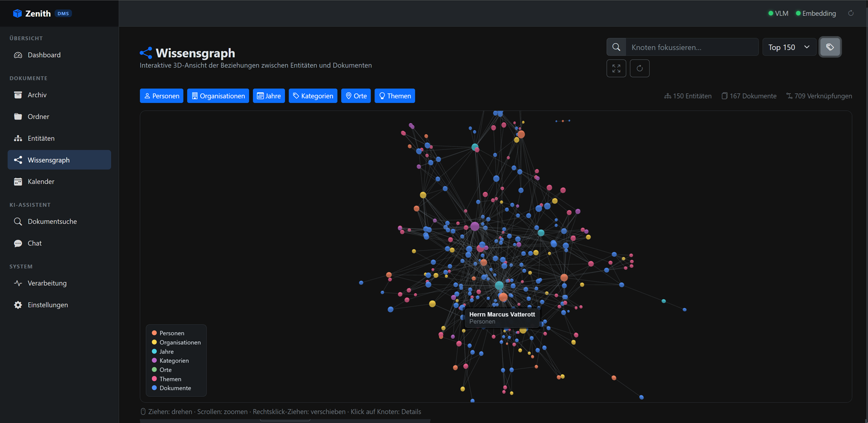Click the VLM status indicator
Image resolution: width=868 pixels, height=423 pixels.
778,13
